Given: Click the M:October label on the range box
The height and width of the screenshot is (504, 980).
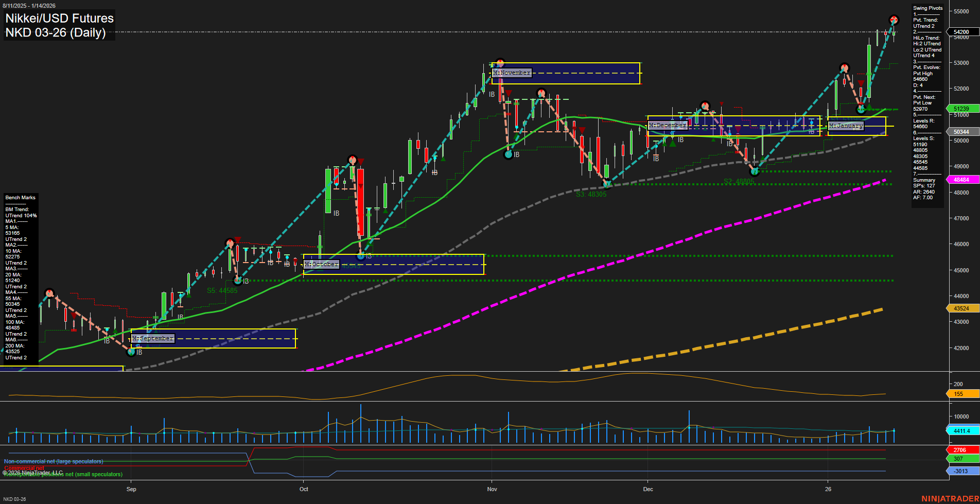Looking at the screenshot, I should (321, 264).
